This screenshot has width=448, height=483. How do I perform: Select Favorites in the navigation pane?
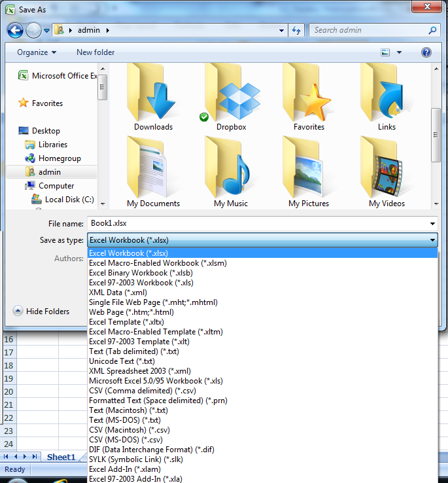point(41,103)
